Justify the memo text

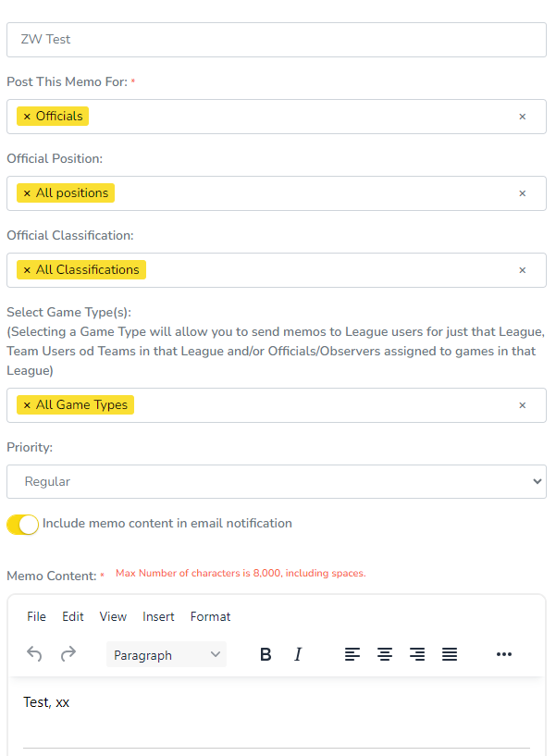[x=450, y=654]
